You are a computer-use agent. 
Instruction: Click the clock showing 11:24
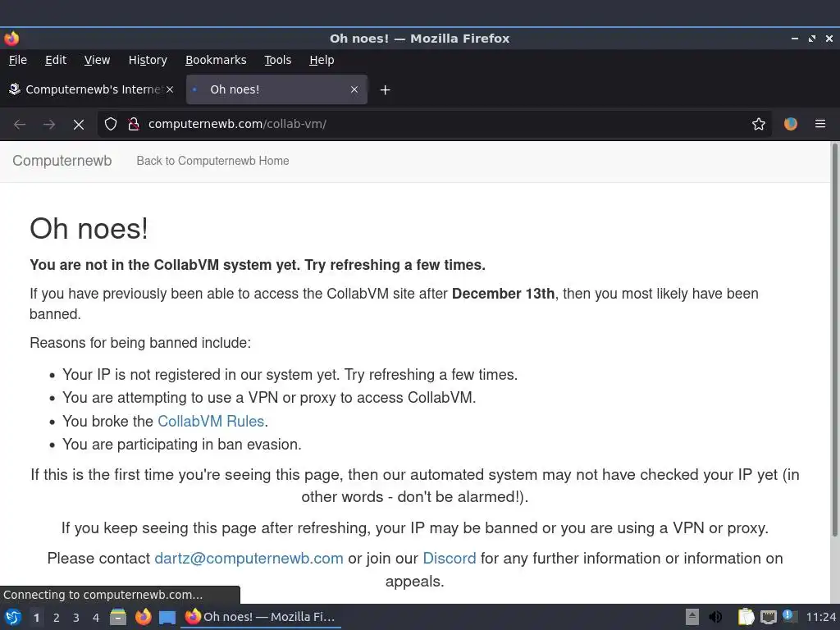click(x=820, y=617)
